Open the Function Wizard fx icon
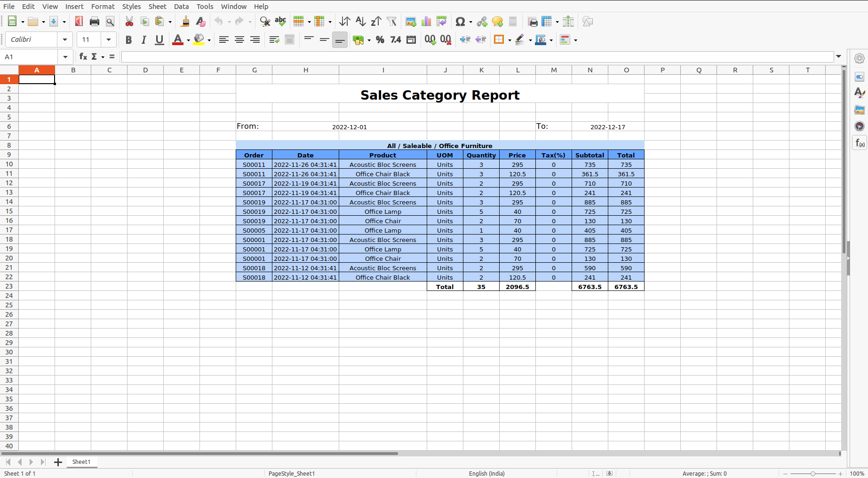Image resolution: width=868 pixels, height=478 pixels. (83, 57)
